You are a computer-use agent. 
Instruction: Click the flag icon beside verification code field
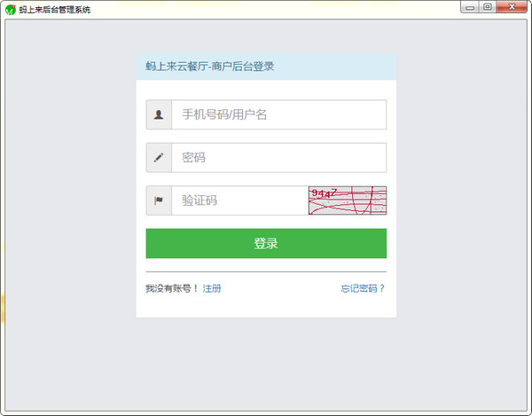(x=159, y=200)
